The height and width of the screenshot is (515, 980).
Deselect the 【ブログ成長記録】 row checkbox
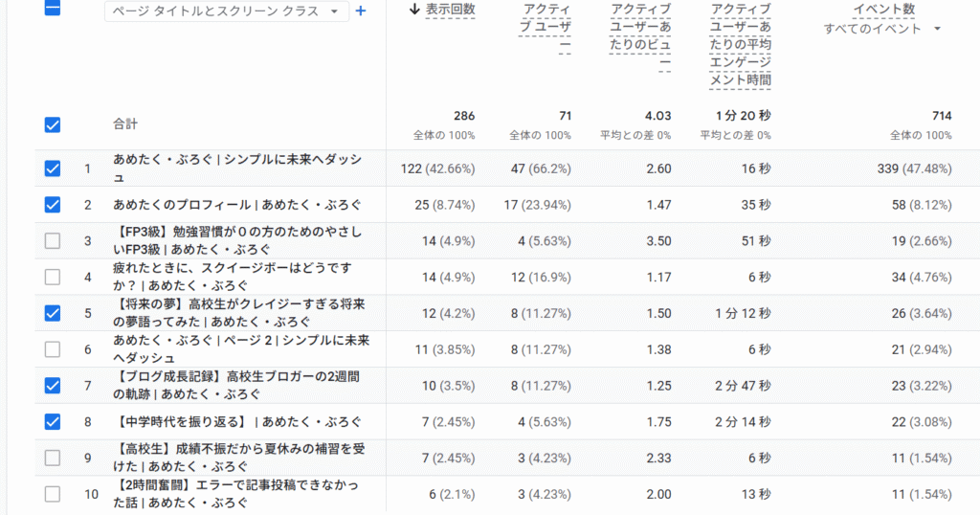coord(53,386)
